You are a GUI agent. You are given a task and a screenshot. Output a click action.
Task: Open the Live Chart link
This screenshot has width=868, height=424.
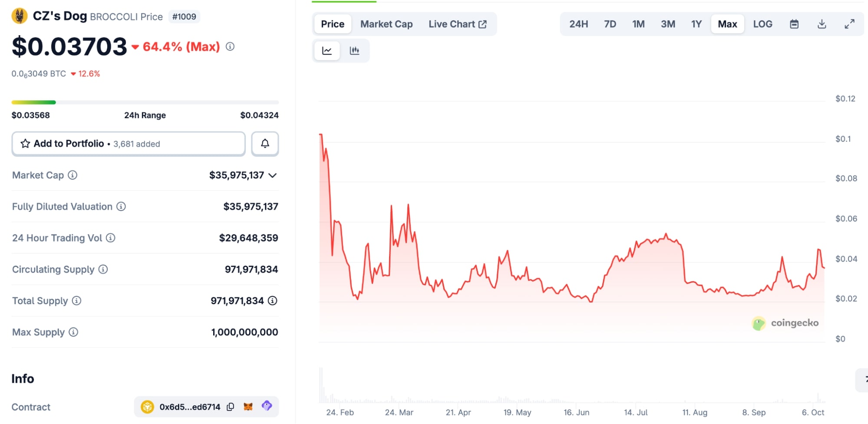coord(457,24)
